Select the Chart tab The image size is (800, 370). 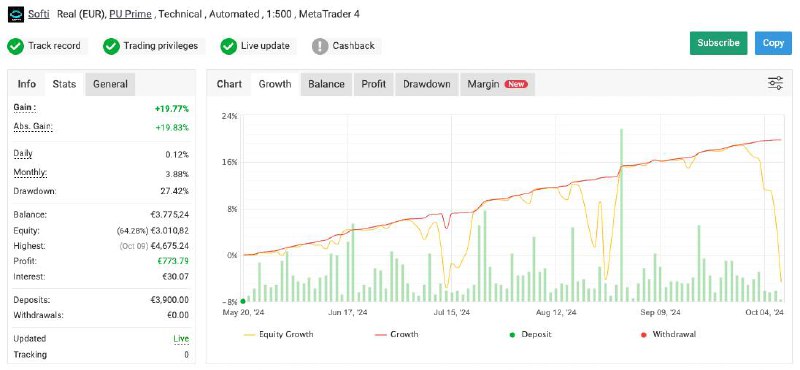pos(229,84)
